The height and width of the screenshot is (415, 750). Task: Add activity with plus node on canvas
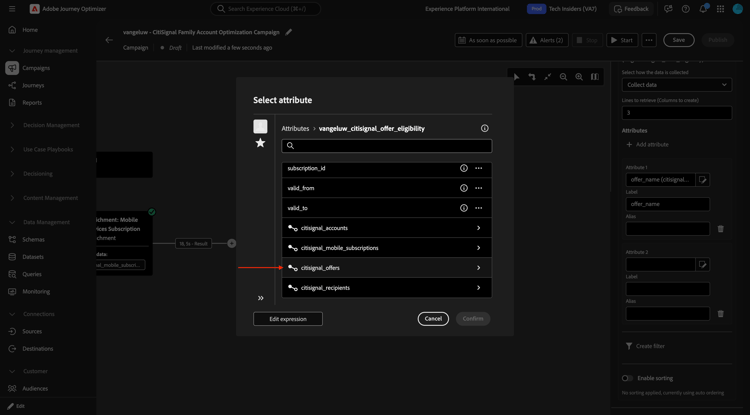[232, 243]
